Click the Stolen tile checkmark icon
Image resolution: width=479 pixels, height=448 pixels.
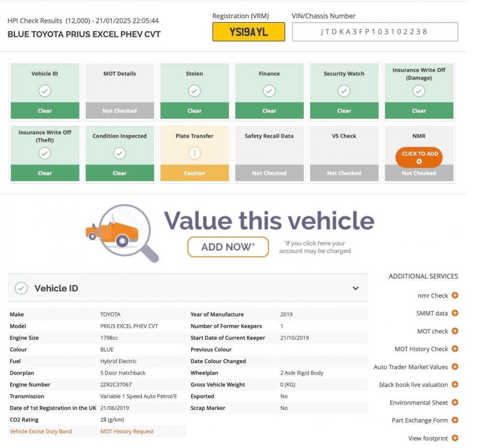194,91
